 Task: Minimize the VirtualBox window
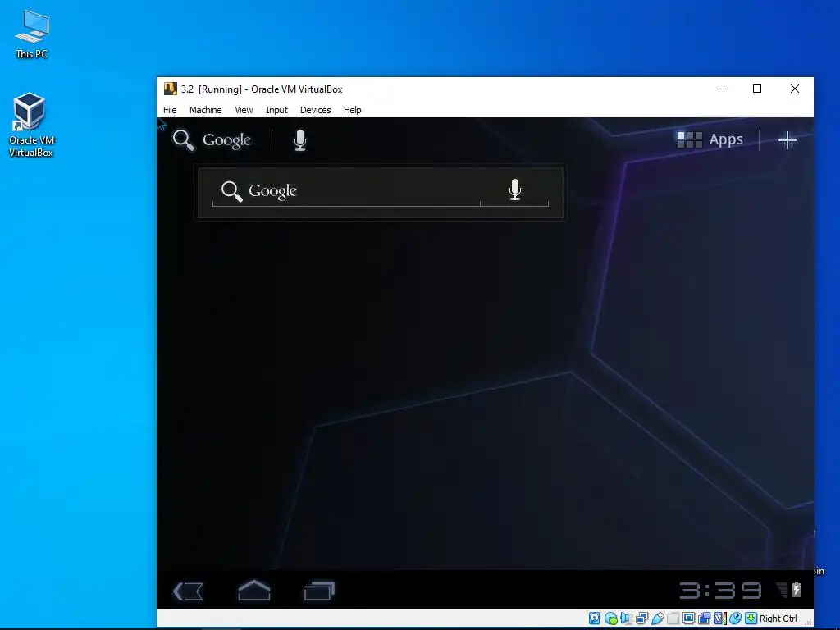tap(720, 89)
